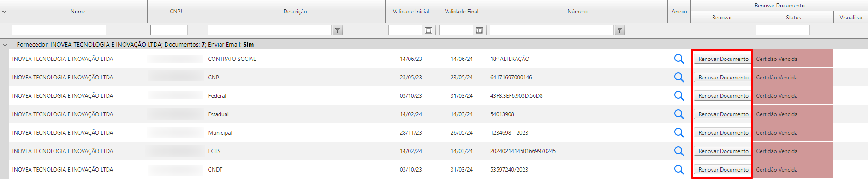868x191 pixels.
Task: Toggle the header expand-all chevron
Action: [4, 12]
